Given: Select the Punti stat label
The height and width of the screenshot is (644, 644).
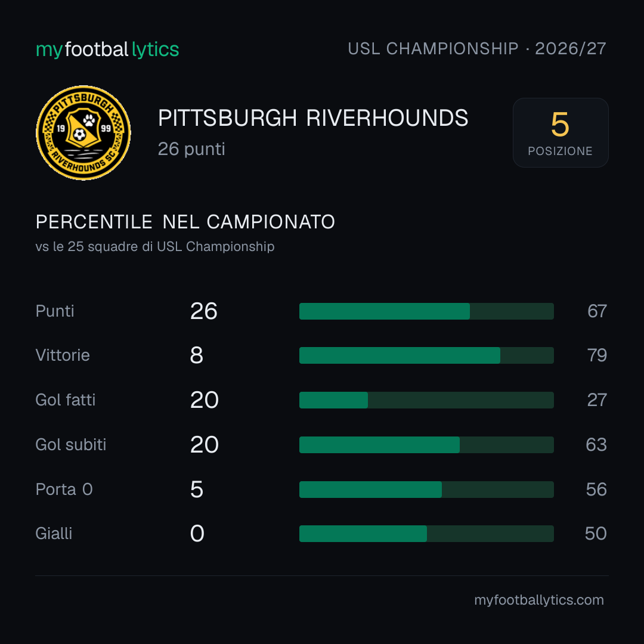Looking at the screenshot, I should click(55, 311).
